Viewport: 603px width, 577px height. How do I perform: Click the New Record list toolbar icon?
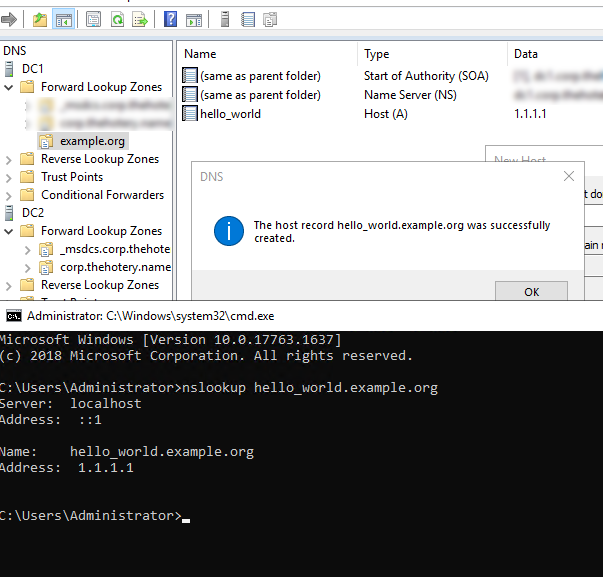pyautogui.click(x=248, y=19)
